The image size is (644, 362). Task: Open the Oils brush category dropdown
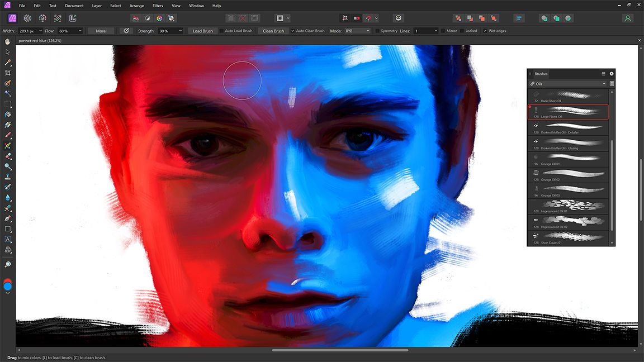[567, 84]
